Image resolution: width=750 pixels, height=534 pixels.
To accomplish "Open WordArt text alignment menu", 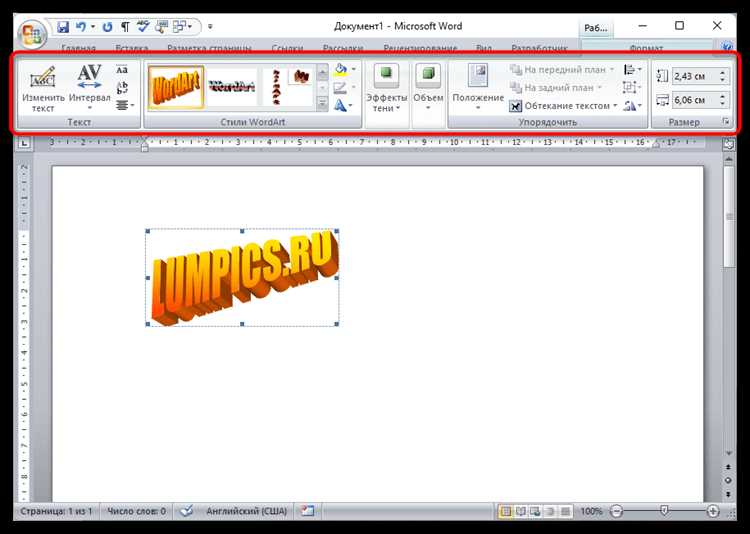I will click(125, 105).
